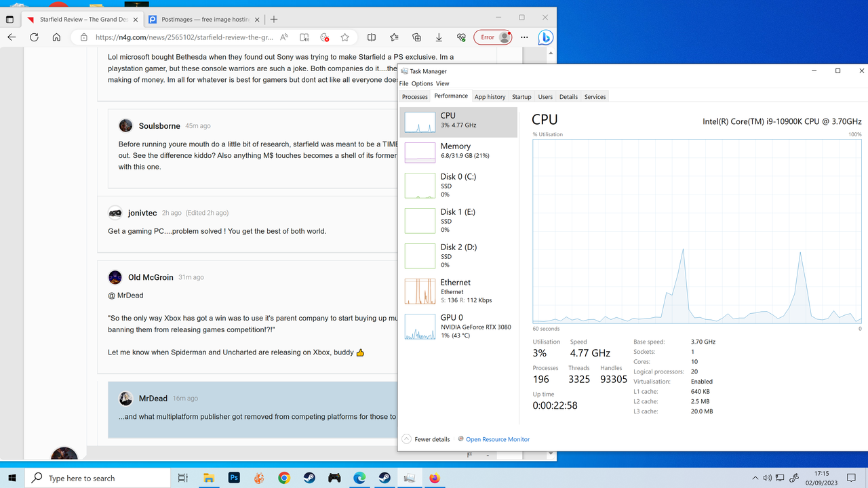Open Browser essentials heart icon
868x488 pixels.
[460, 37]
